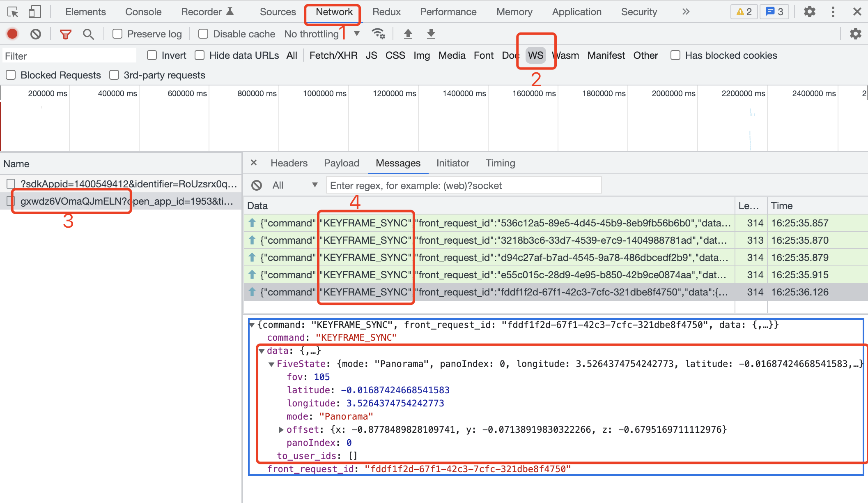Tick the checkbox beside the ?sdkAppid request

point(11,184)
